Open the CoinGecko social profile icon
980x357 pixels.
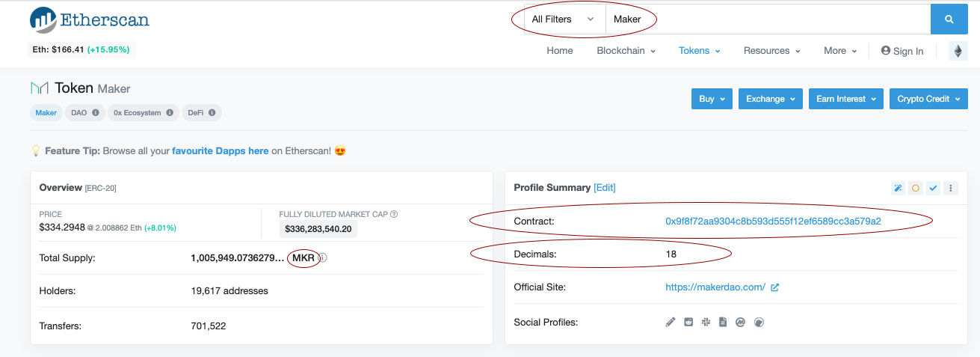(x=759, y=323)
